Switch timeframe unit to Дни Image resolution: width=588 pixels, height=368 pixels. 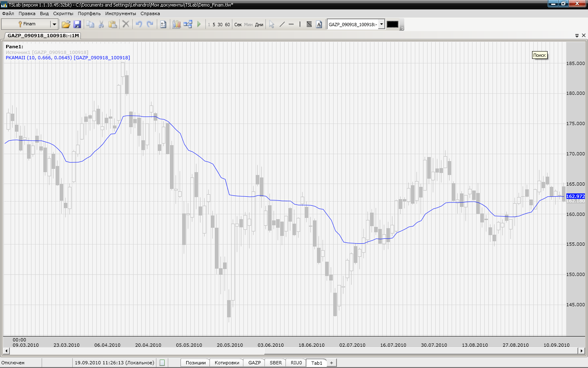[259, 25]
